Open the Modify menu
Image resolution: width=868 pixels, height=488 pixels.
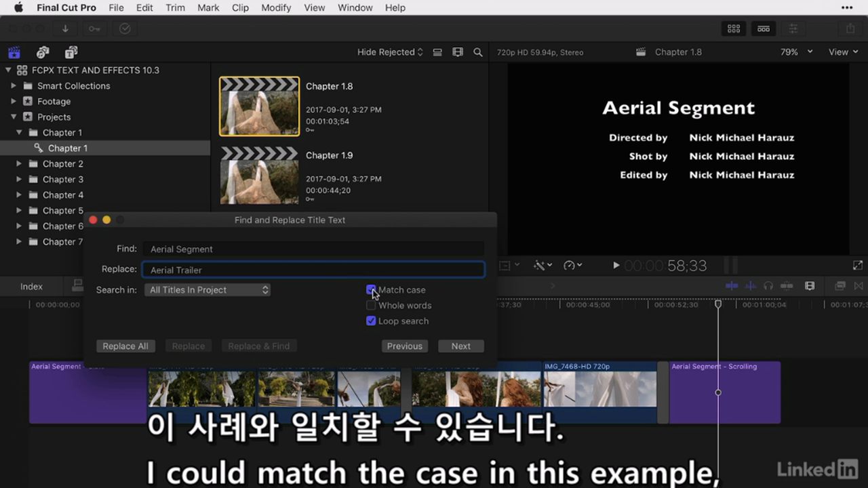click(276, 7)
